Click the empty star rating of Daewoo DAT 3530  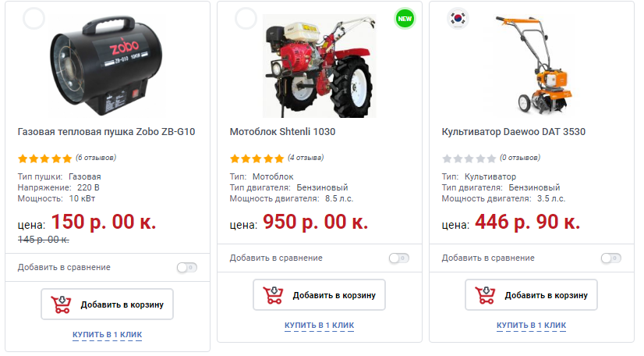(469, 158)
